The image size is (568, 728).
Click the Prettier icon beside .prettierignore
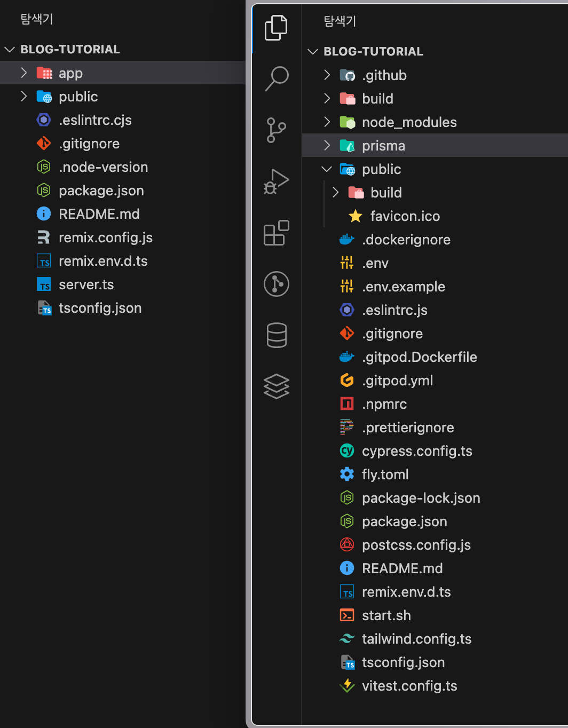(x=347, y=428)
